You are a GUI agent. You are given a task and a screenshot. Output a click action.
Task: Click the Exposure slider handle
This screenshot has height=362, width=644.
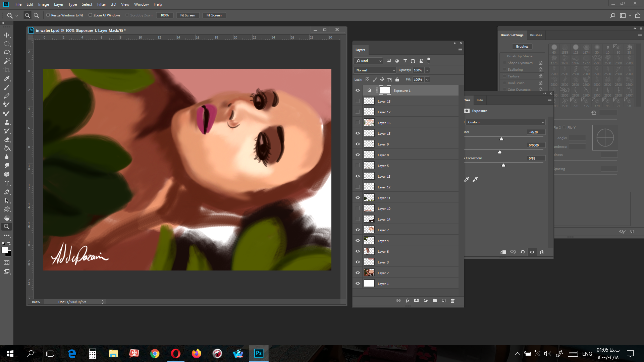point(501,139)
